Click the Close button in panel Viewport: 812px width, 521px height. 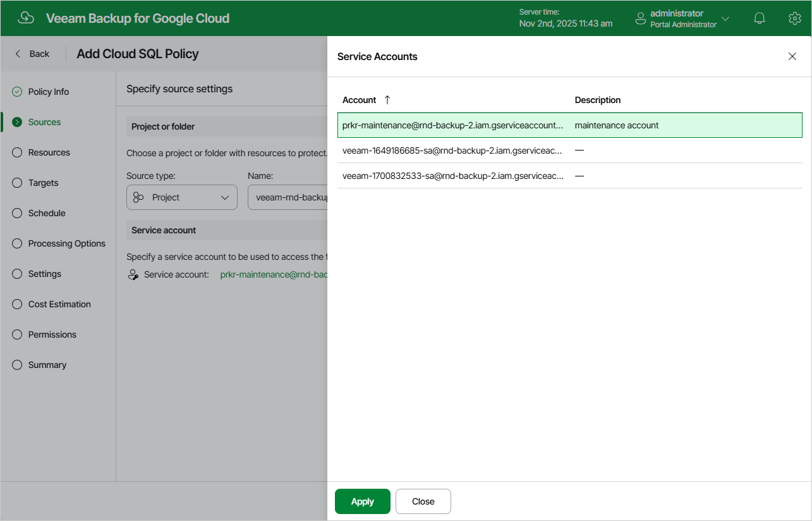tap(423, 501)
